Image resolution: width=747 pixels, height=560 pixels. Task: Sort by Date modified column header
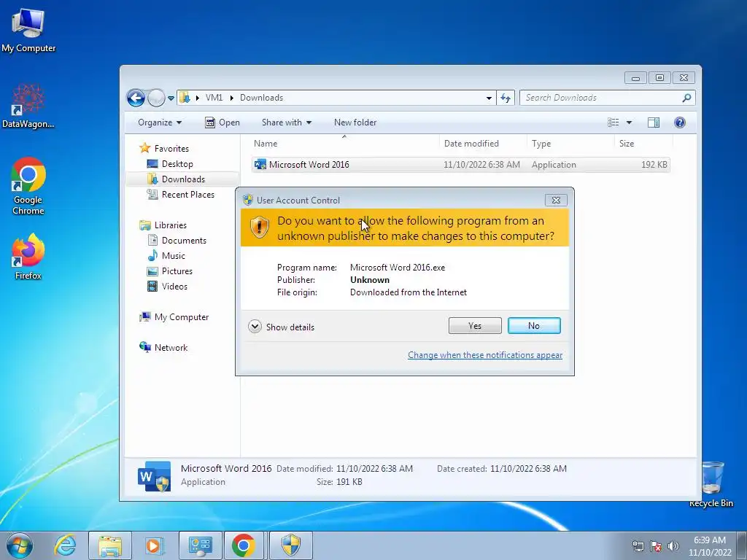483,144
